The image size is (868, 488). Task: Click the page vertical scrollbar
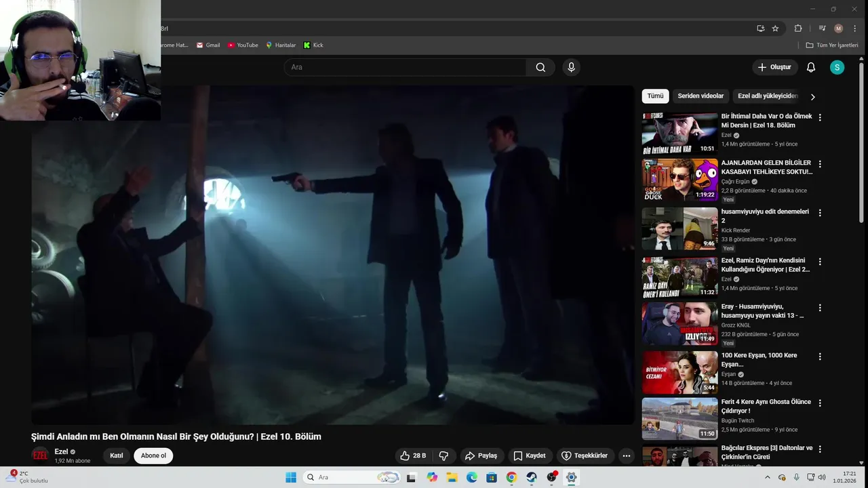tap(861, 142)
